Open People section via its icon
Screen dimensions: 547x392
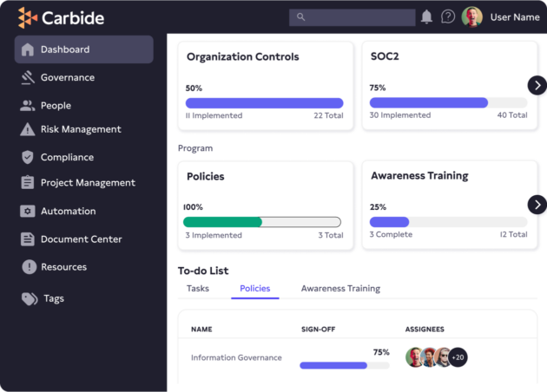click(28, 106)
